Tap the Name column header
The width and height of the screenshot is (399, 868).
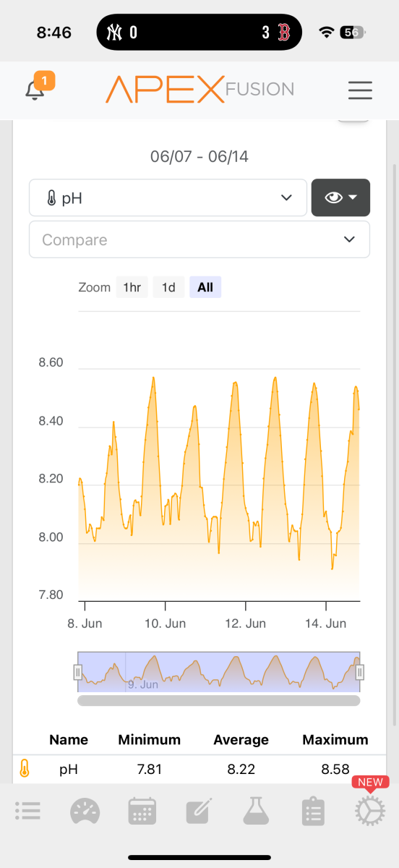pyautogui.click(x=69, y=739)
